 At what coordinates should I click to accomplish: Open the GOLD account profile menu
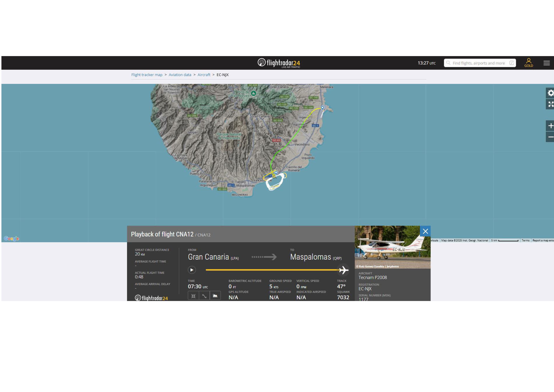[x=528, y=63]
